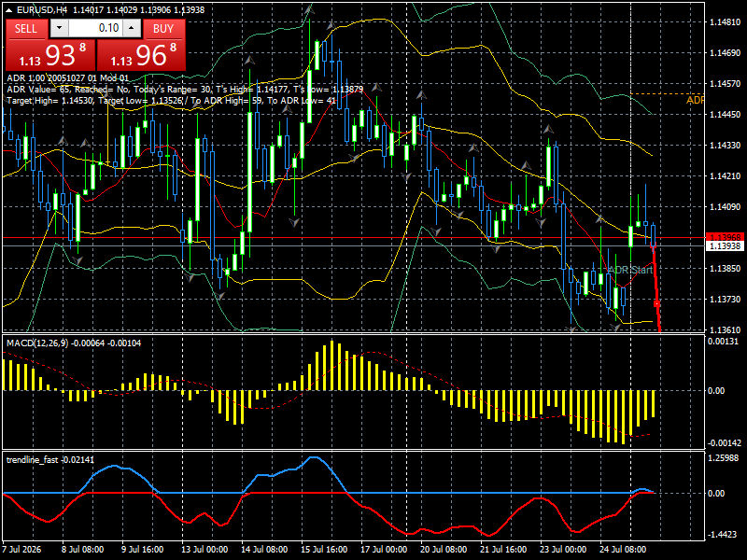Click the bid price tile showing 1.13 93 8
747x560 pixels.
pyautogui.click(x=50, y=55)
